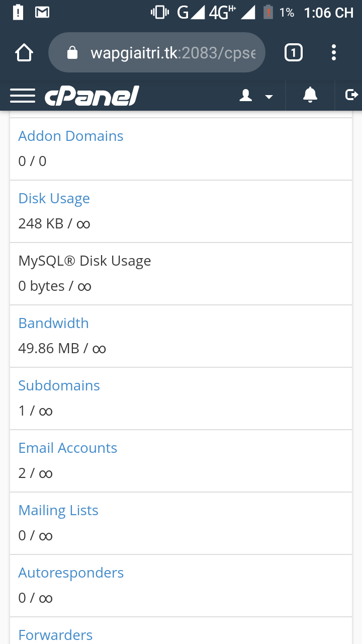The image size is (362, 644).
Task: Tap the browser home icon
Action: [x=24, y=52]
